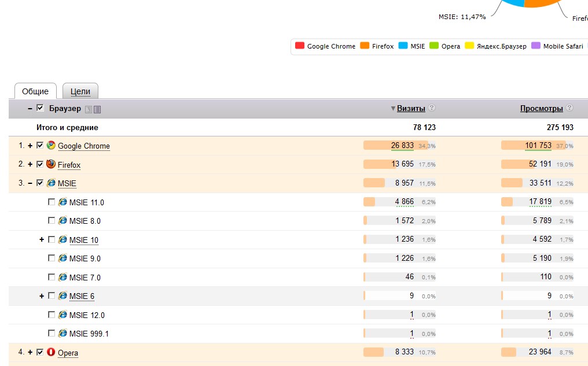Click the MSIE 12.0 row icon
588x366 pixels.
[63, 315]
